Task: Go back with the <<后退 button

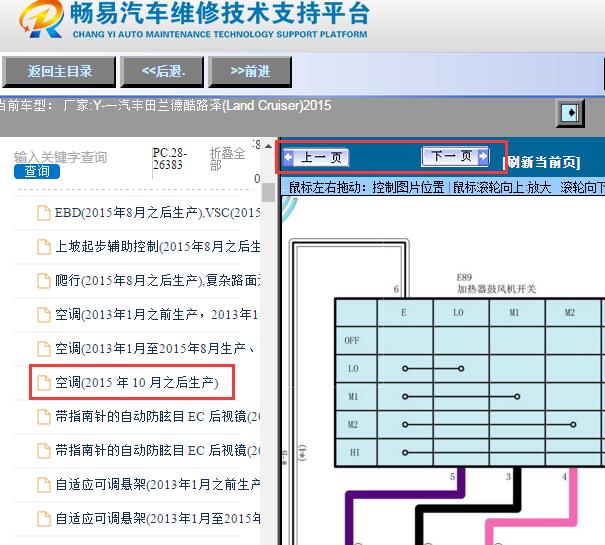Action: pos(162,71)
